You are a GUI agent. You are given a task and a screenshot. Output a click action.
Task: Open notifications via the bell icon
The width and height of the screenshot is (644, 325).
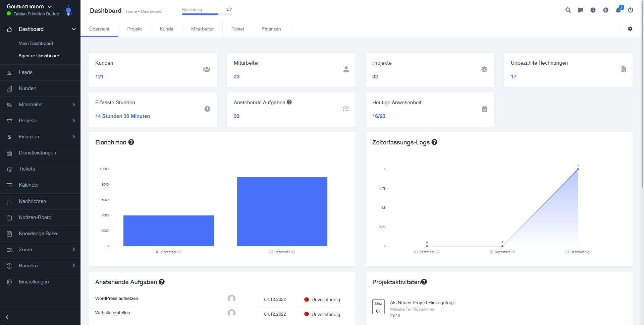pos(618,11)
